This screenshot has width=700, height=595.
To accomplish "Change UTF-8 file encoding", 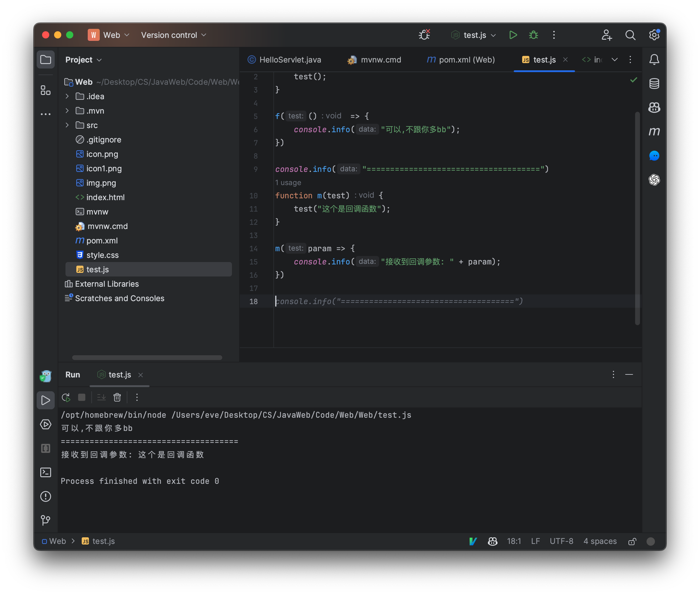I will point(562,542).
